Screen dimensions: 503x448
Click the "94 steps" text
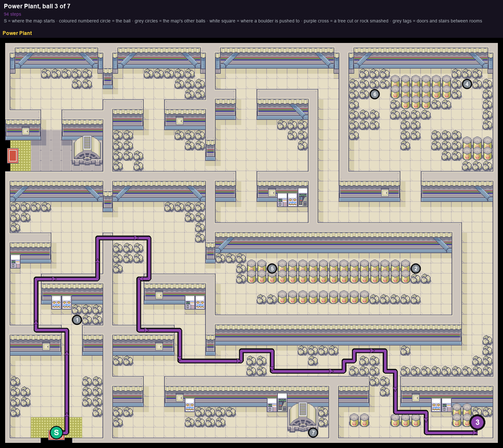coord(13,14)
